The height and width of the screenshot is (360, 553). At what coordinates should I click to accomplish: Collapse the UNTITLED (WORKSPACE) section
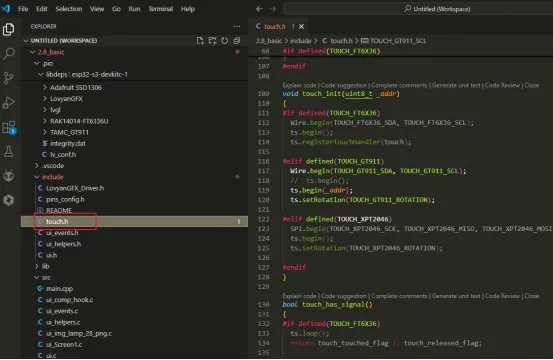pyautogui.click(x=64, y=41)
